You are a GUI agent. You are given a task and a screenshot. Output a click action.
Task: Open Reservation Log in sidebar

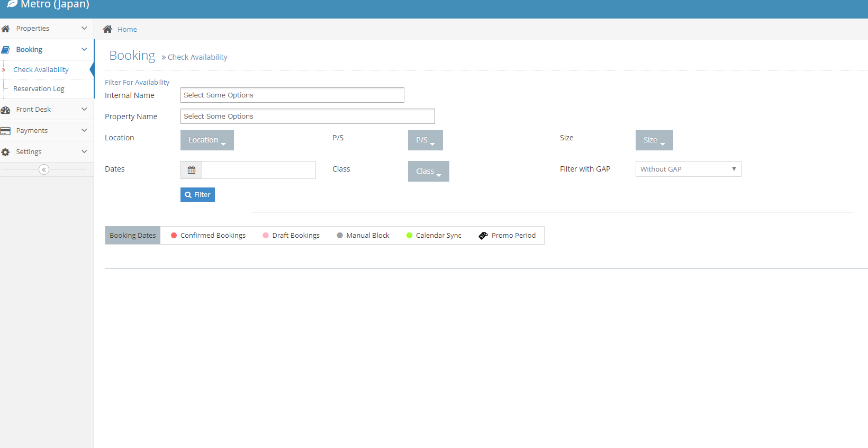point(39,89)
